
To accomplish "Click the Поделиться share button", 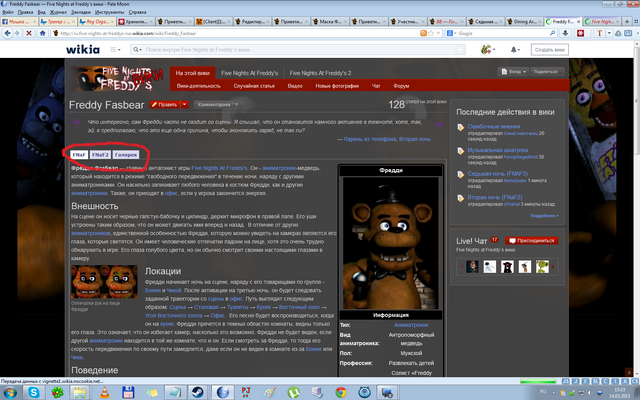I will pos(547,71).
